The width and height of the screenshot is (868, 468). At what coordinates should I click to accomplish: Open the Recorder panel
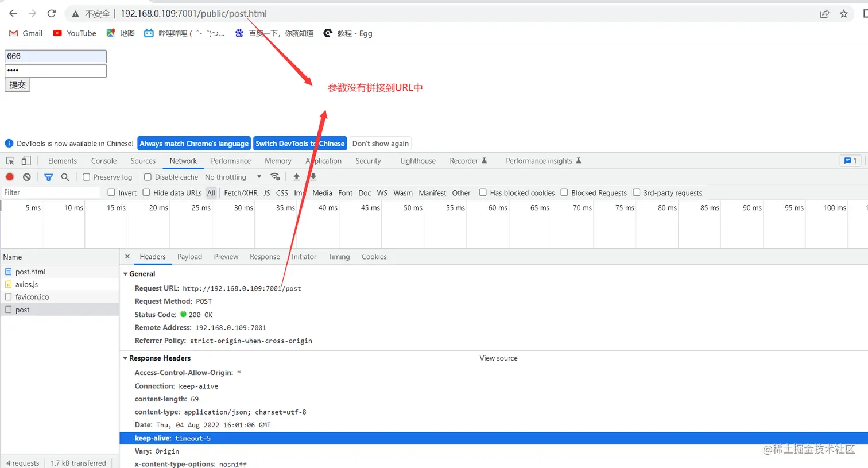point(468,161)
